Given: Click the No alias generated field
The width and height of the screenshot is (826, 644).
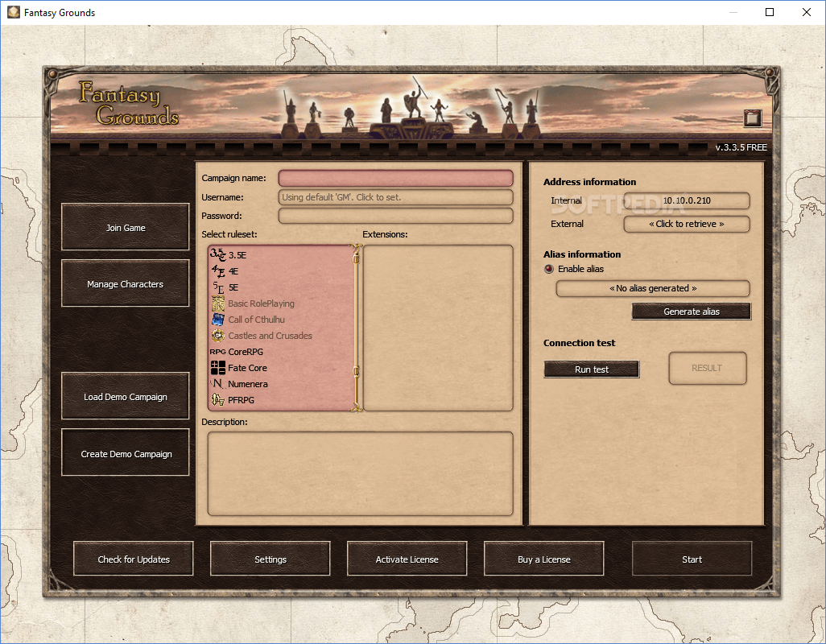Looking at the screenshot, I should pos(653,288).
